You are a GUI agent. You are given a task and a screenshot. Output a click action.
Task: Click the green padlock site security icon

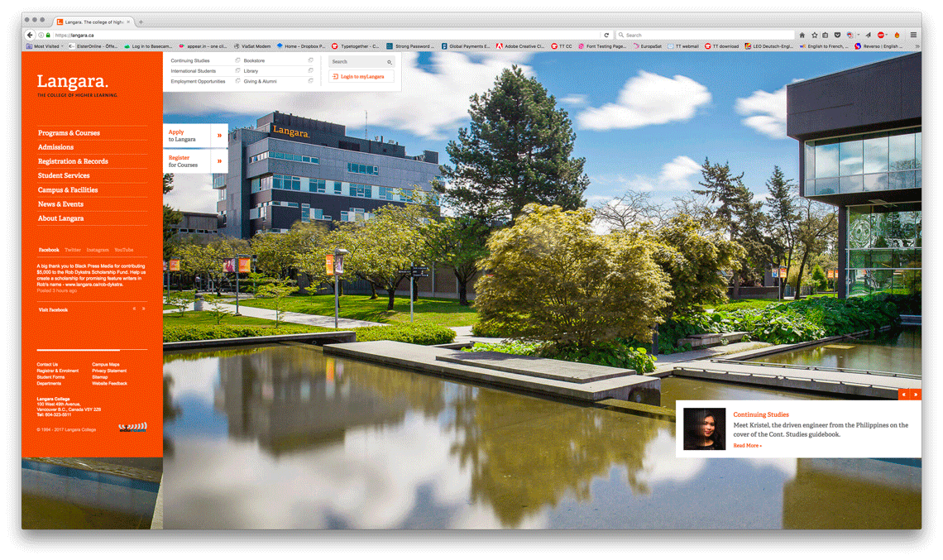click(48, 35)
